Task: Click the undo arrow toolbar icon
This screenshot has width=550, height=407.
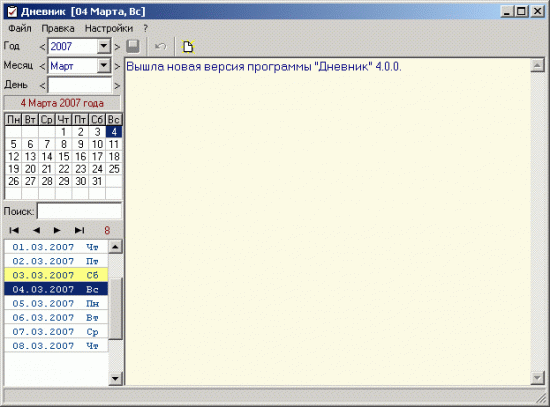Action: (x=160, y=46)
